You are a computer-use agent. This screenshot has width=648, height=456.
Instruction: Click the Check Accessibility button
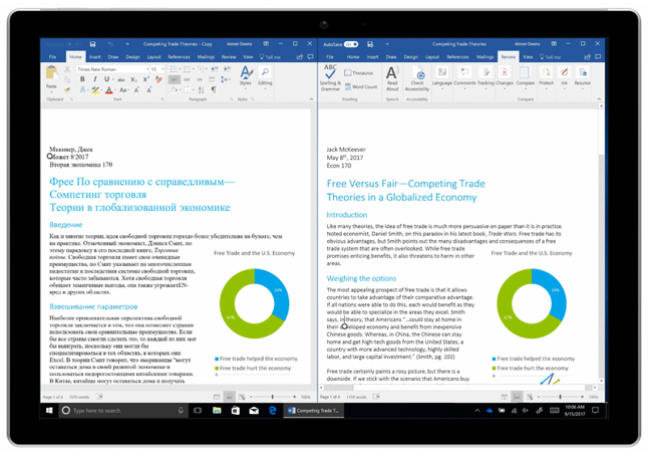point(417,78)
